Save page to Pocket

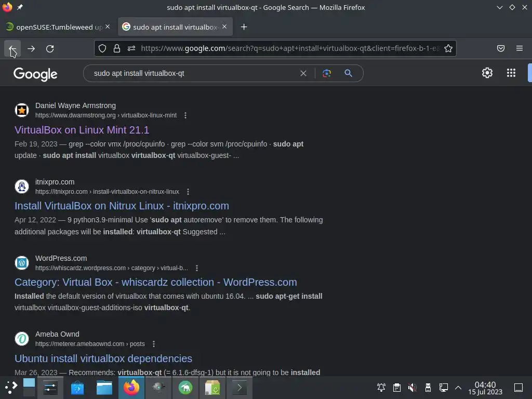click(500, 48)
